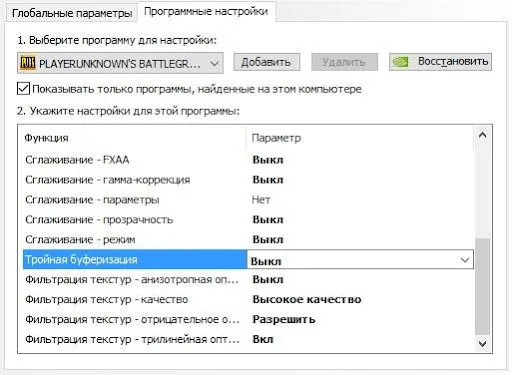512x375 pixels.
Task: Click the Восстановить button
Action: 440,62
